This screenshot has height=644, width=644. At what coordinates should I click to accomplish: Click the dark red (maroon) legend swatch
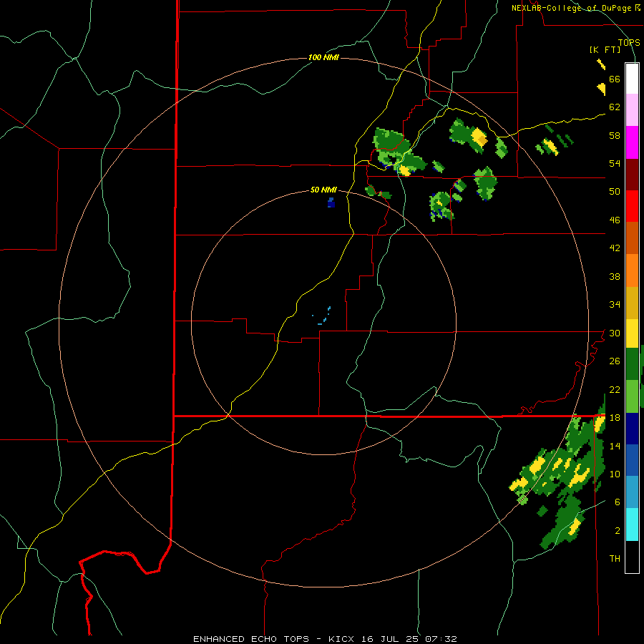click(x=632, y=175)
